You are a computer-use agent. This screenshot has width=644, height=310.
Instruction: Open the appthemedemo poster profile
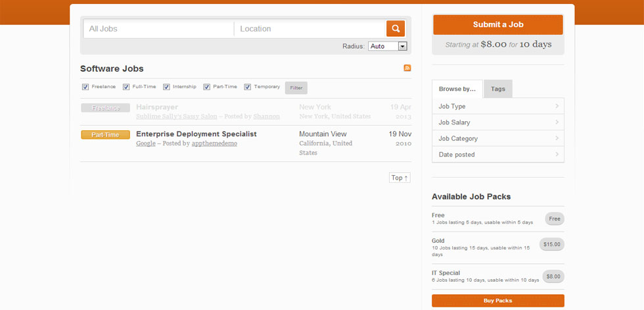214,144
